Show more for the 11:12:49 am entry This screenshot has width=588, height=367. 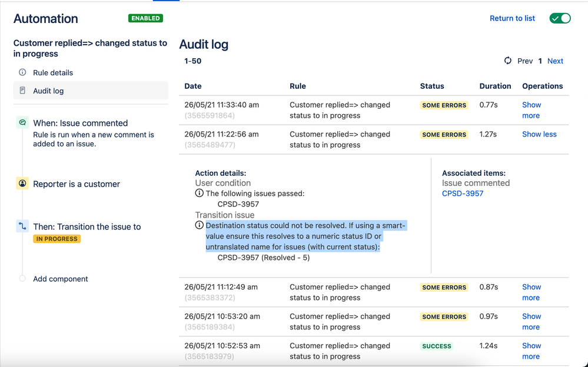531,292
